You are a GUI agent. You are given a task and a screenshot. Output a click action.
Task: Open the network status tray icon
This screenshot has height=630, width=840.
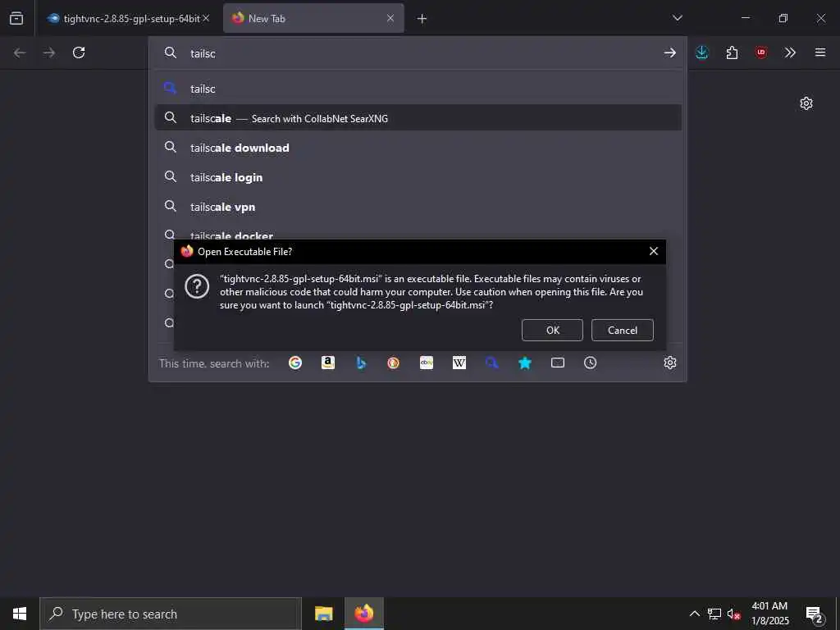tap(714, 614)
